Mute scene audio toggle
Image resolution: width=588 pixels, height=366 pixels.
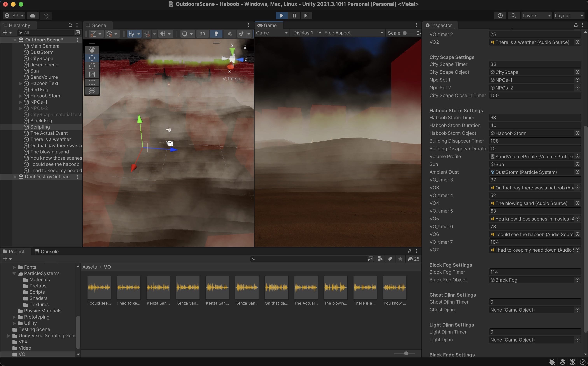coord(230,34)
